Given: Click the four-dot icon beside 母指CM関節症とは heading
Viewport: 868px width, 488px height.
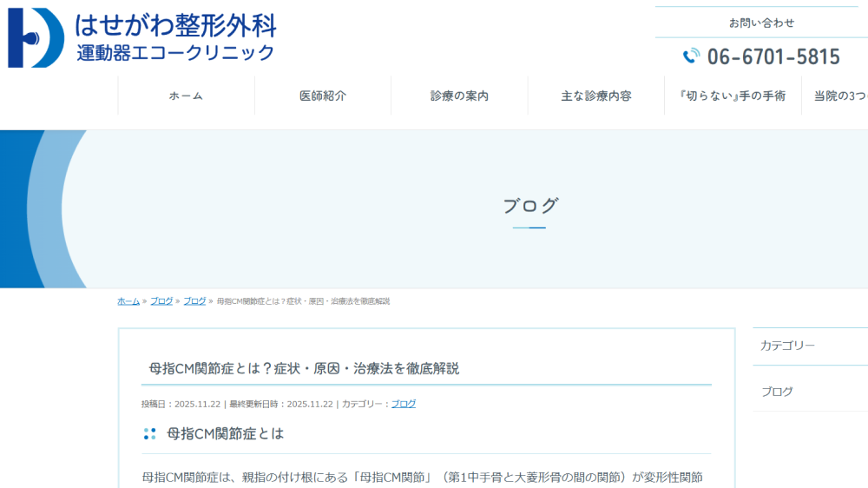Looking at the screenshot, I should 149,433.
